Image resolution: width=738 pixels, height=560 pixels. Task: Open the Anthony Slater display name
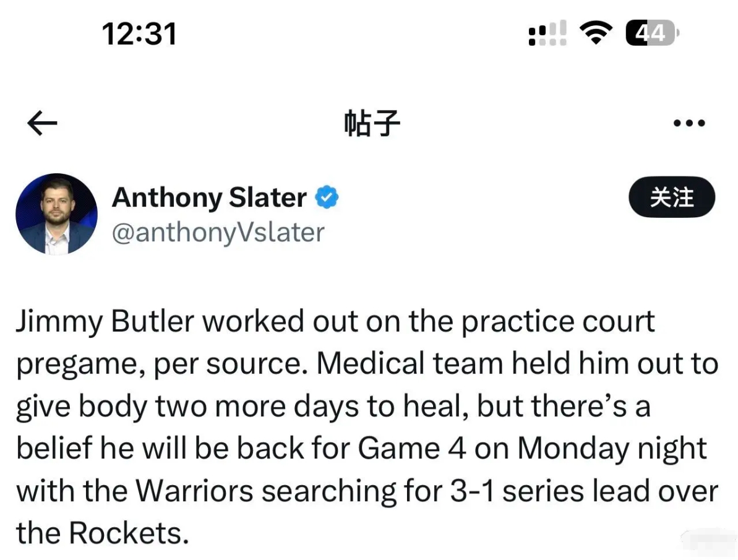(210, 197)
